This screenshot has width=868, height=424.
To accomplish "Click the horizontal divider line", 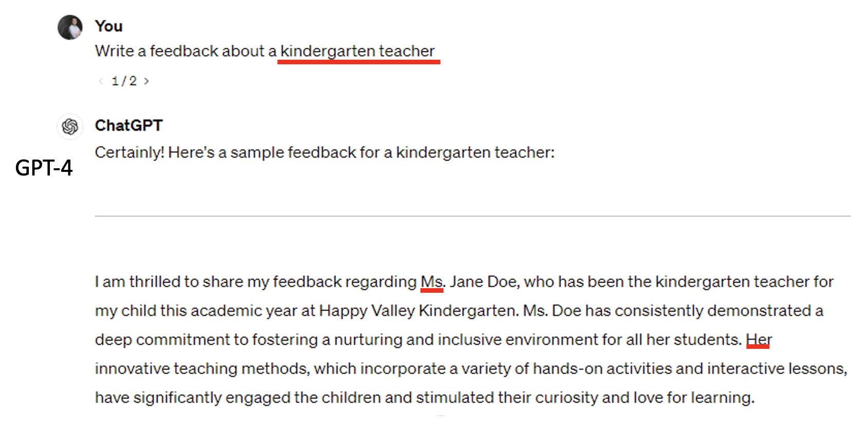I will (x=472, y=216).
